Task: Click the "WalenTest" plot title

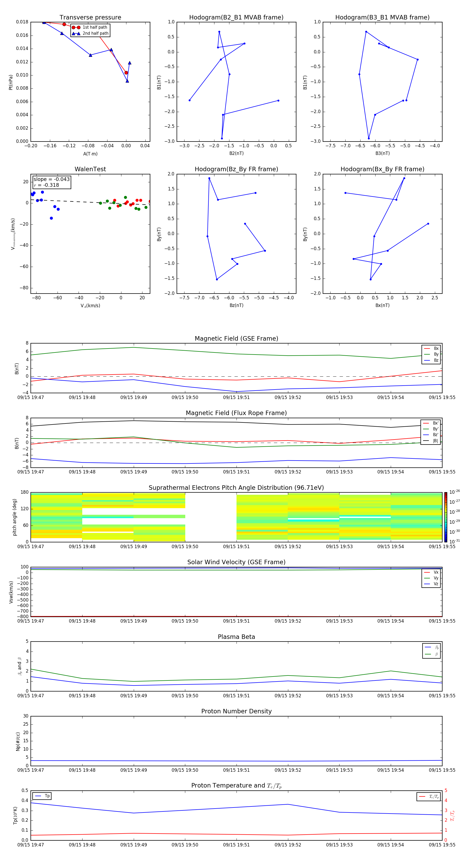Action: click(90, 169)
